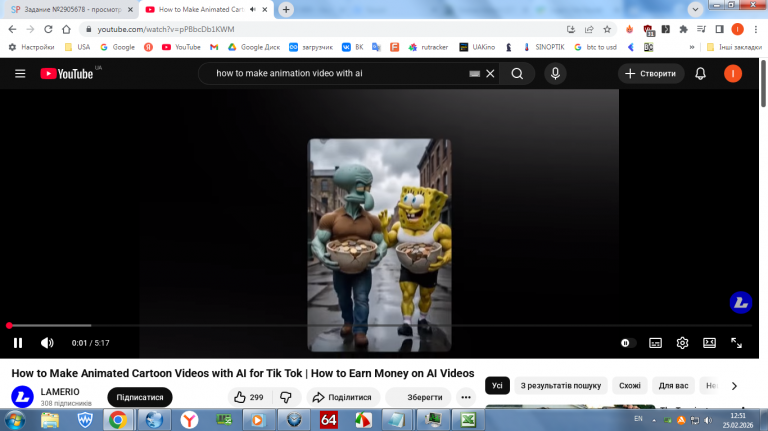This screenshot has width=768, height=431.
Task: Open the Настройки bookmark
Action: (x=31, y=47)
